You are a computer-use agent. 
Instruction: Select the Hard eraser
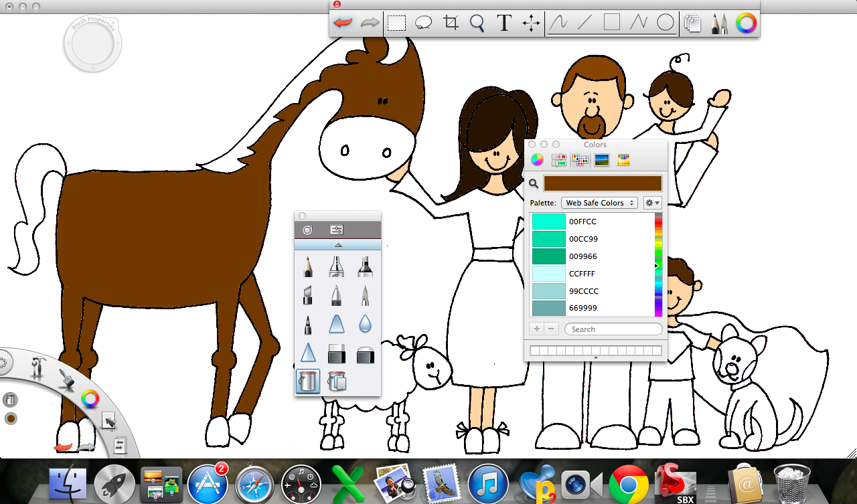click(x=336, y=354)
